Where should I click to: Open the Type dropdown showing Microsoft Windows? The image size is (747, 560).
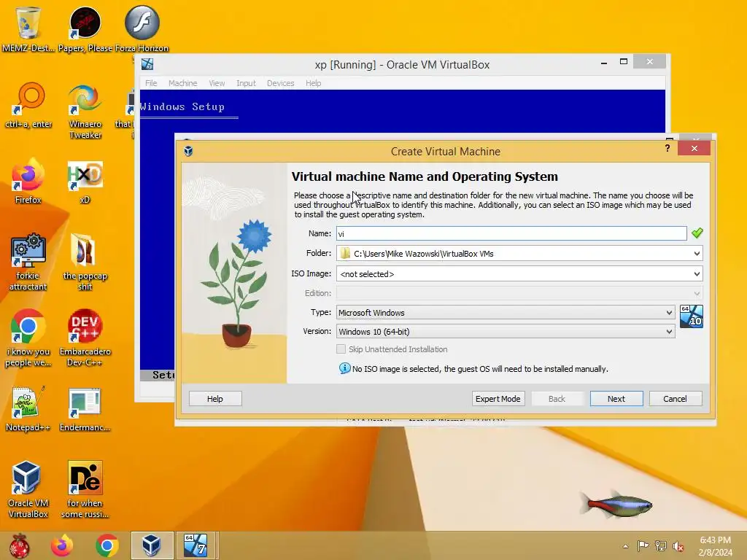pyautogui.click(x=506, y=312)
